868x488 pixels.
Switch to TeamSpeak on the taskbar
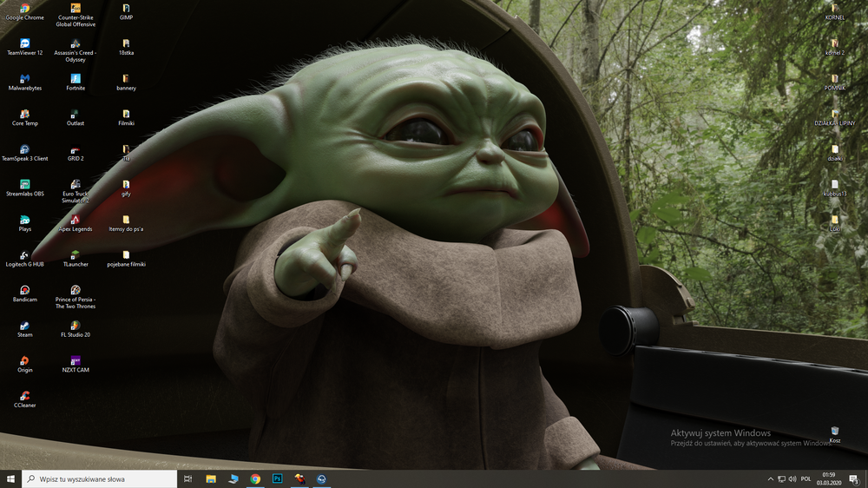(x=322, y=479)
